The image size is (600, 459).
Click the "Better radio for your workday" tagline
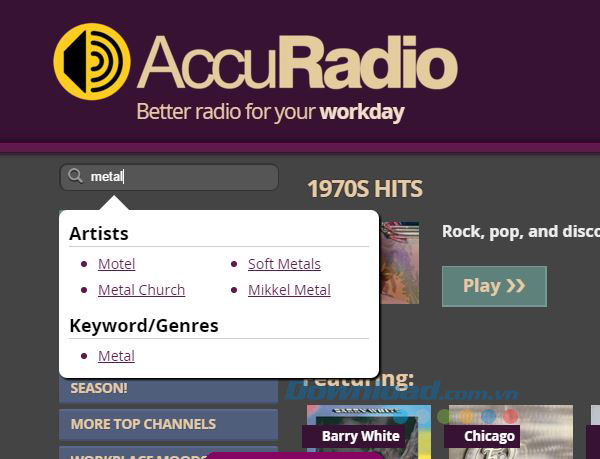(x=270, y=112)
